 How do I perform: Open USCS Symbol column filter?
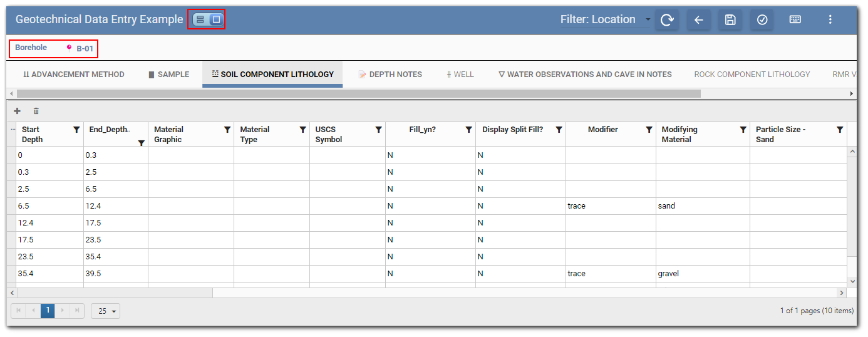click(x=378, y=130)
